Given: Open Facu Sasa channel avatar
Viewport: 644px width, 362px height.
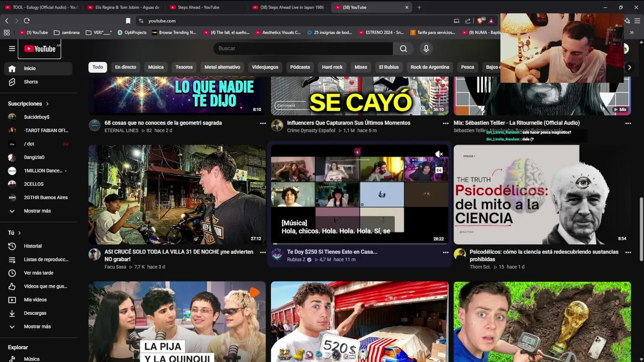Looking at the screenshot, I should point(95,254).
